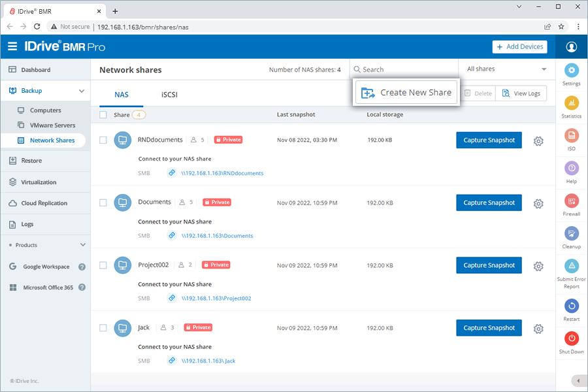The image size is (588, 392).
Task: Open the user profile icon
Action: point(572,47)
